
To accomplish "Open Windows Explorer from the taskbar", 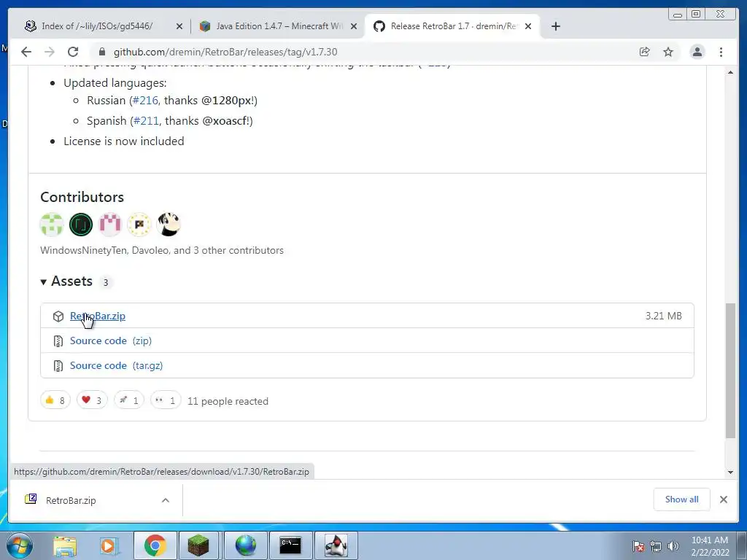I will click(65, 545).
